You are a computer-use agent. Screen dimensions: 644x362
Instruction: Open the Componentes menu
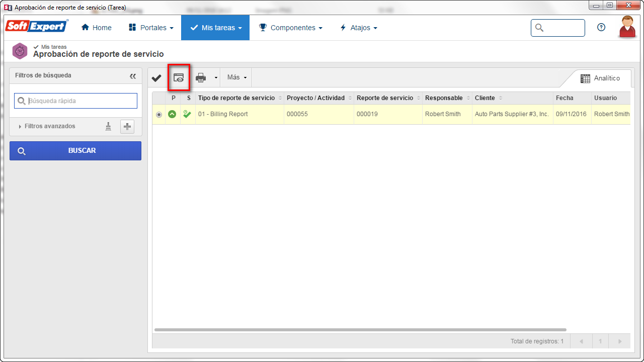[x=290, y=28]
